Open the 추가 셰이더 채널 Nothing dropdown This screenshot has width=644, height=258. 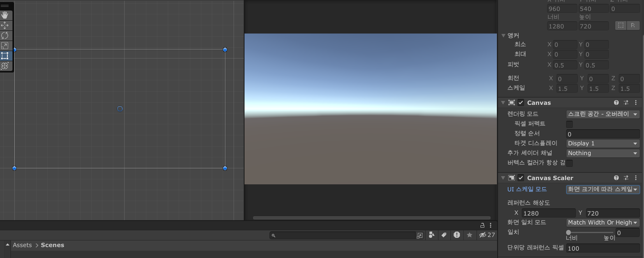pos(603,153)
